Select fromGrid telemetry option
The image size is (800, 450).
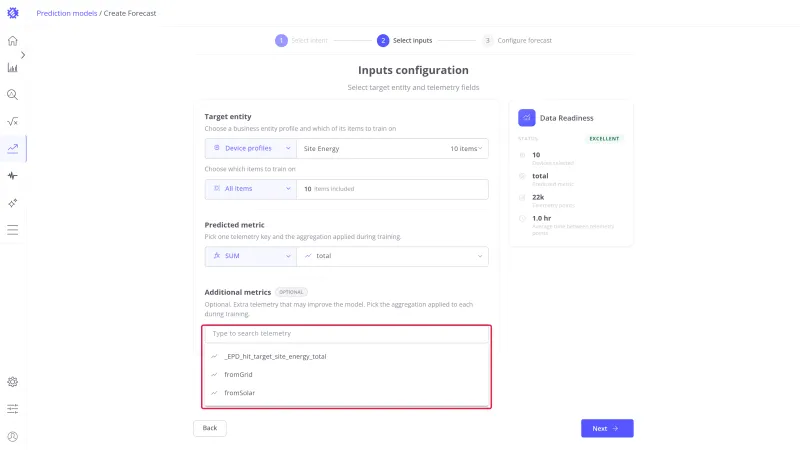point(346,374)
